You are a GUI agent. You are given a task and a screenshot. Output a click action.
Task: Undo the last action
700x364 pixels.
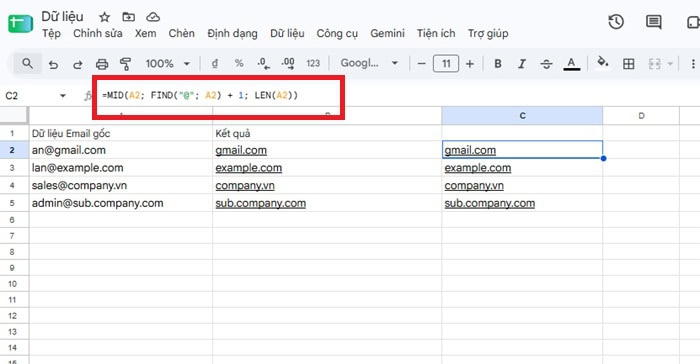click(x=53, y=64)
